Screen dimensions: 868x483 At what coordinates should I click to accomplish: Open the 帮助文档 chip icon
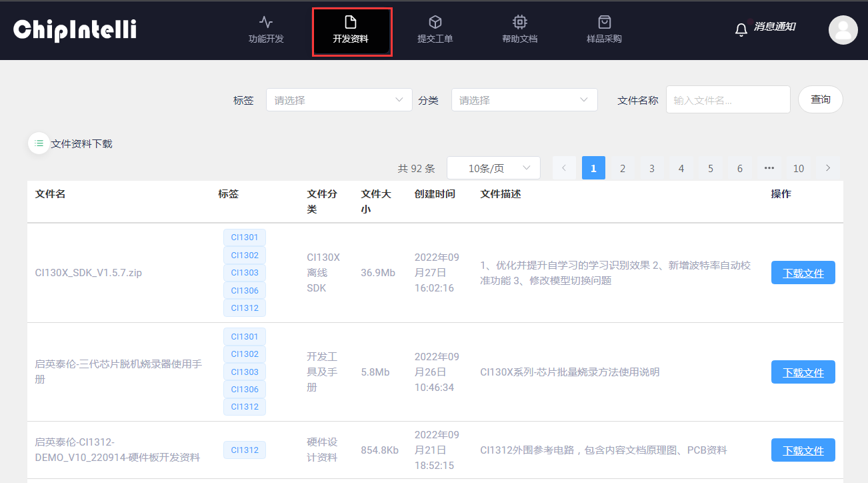pos(519,22)
